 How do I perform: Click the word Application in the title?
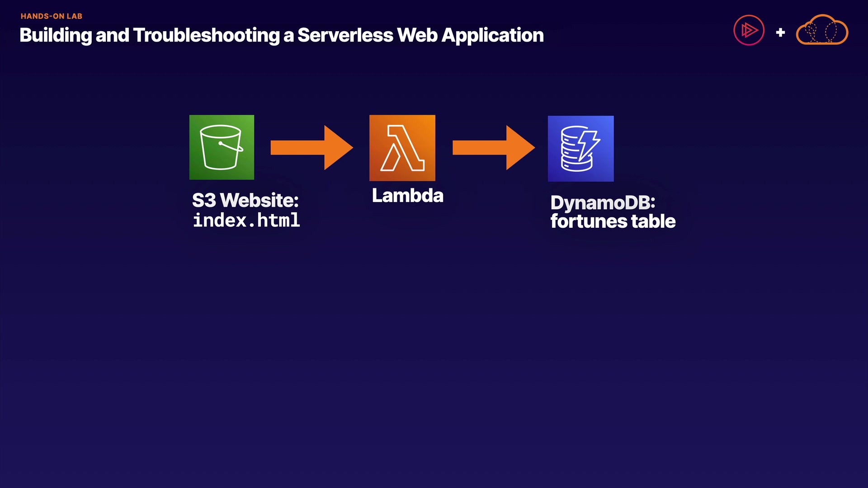(x=492, y=35)
